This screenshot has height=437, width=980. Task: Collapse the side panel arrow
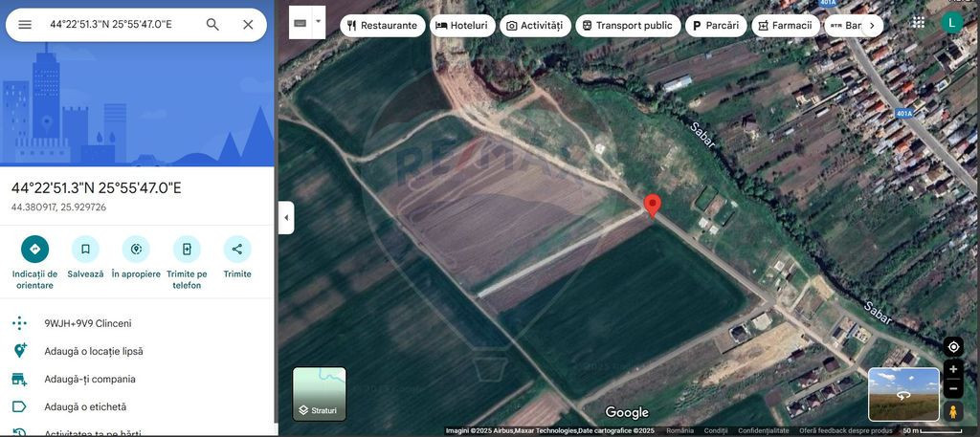(285, 218)
